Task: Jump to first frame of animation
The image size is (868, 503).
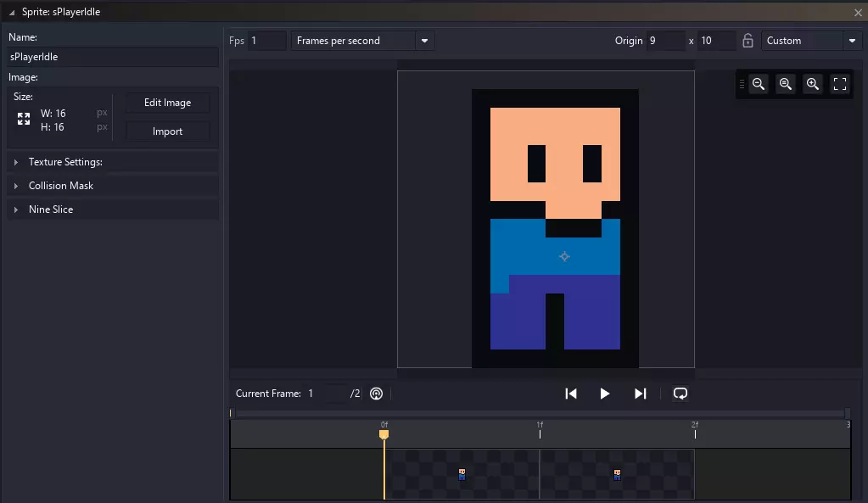Action: click(x=571, y=394)
